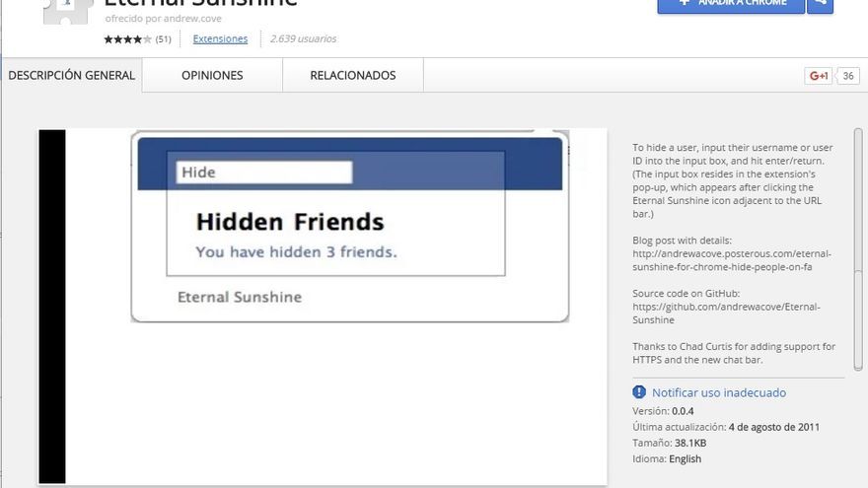
Task: Click the extension puzzle piece icon
Action: [67, 11]
